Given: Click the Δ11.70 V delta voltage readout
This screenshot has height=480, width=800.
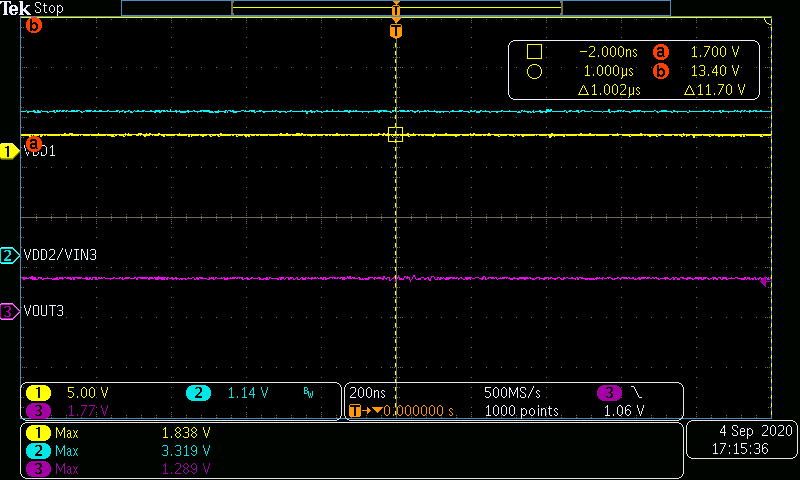Looking at the screenshot, I should 715,90.
